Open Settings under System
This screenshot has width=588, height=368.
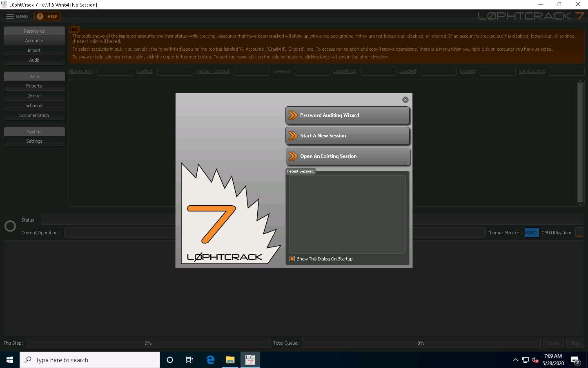pos(34,141)
